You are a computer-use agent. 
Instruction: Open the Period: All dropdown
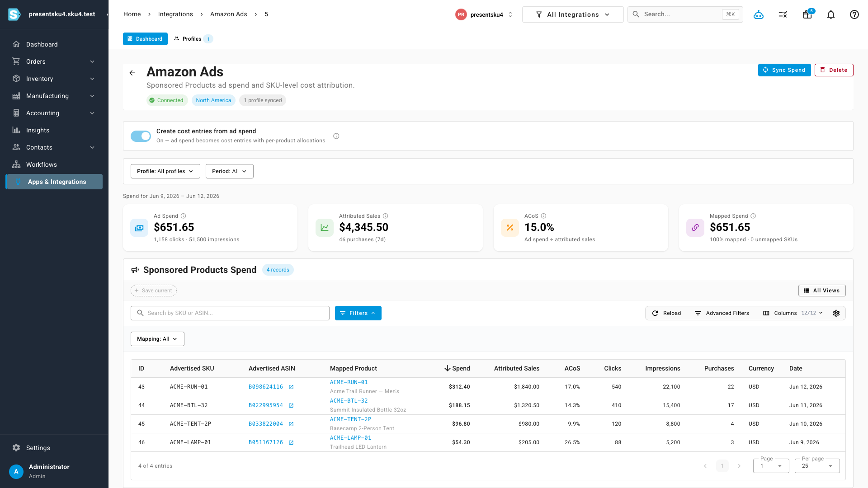point(230,171)
